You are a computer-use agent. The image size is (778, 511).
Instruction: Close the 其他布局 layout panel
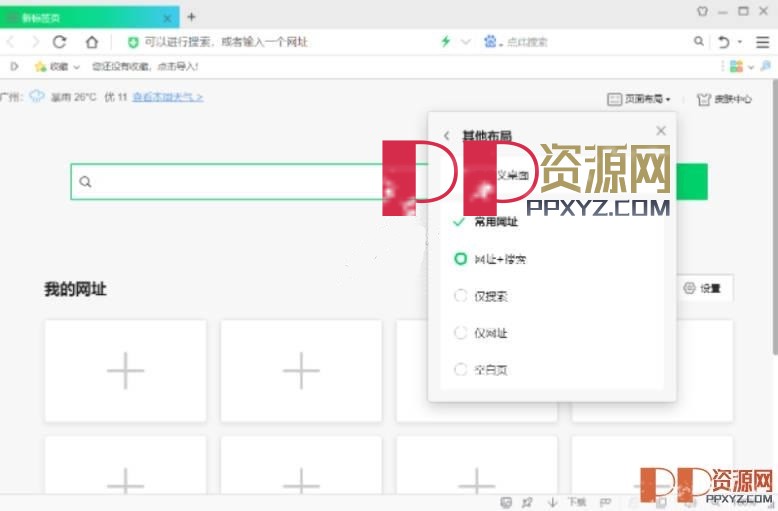tap(661, 131)
